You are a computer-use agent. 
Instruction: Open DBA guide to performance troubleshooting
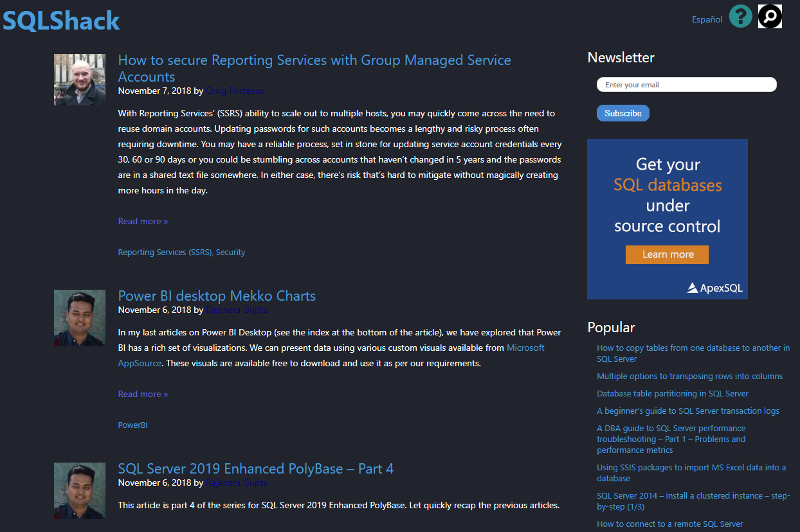click(671, 439)
